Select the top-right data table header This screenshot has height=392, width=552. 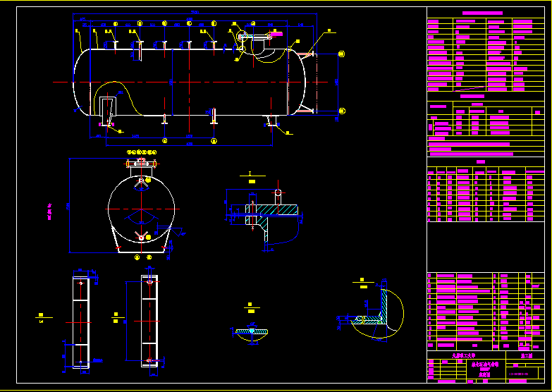(x=482, y=13)
